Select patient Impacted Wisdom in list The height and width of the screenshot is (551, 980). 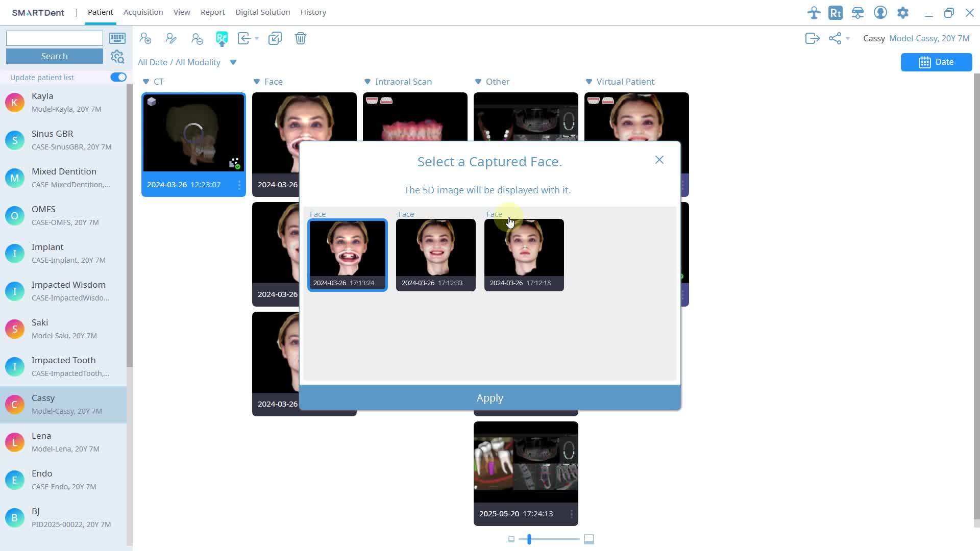63,291
